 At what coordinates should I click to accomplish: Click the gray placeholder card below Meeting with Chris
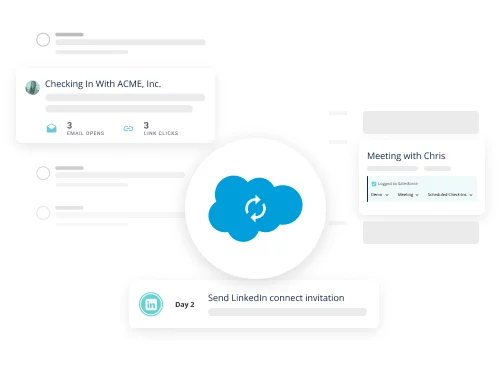click(421, 232)
